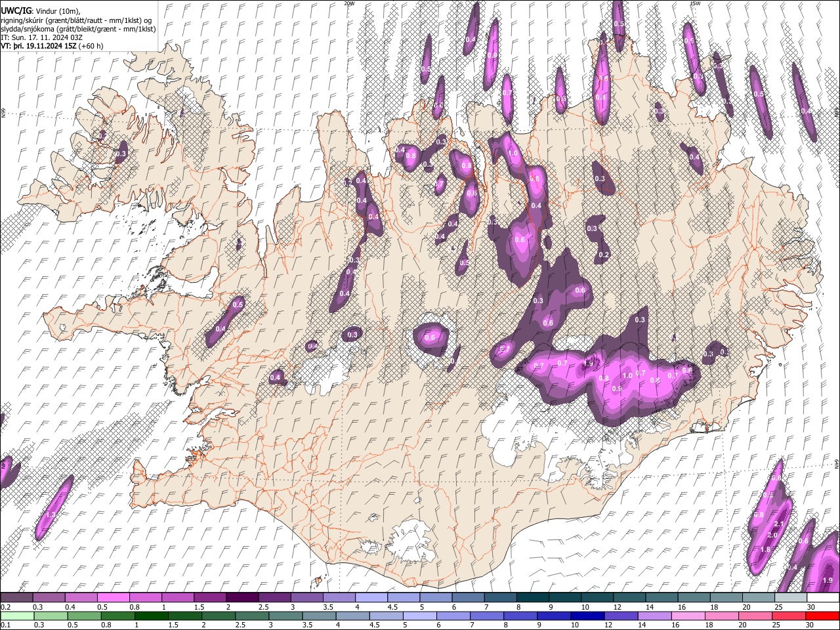The image size is (840, 630).
Task: Pick the lower legend 0.1 pale green swatch
Action: [16, 616]
